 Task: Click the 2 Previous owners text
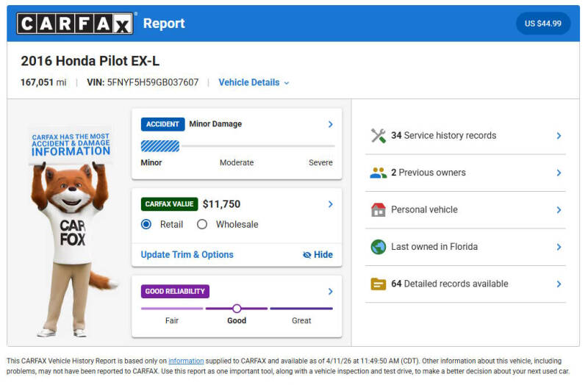429,173
